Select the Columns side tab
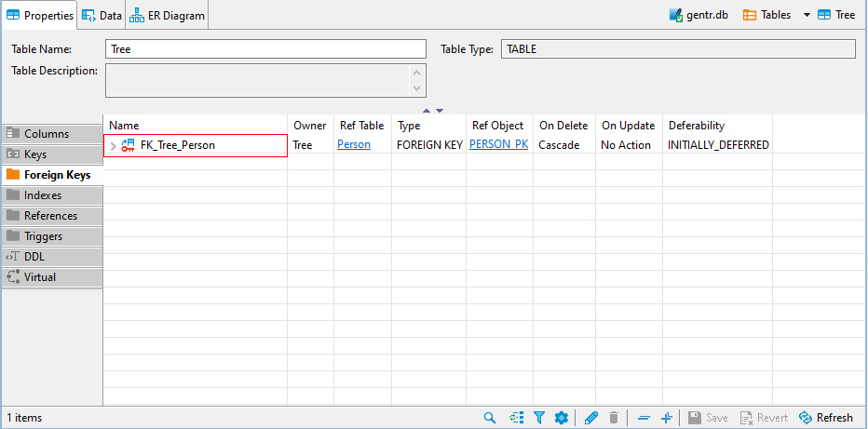The image size is (868, 429). coord(52,134)
